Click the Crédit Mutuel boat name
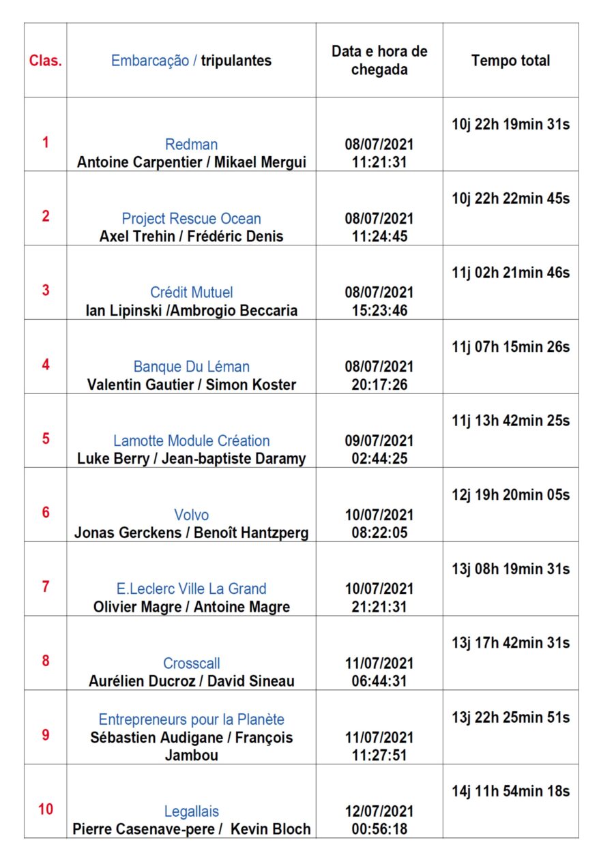 pyautogui.click(x=191, y=293)
